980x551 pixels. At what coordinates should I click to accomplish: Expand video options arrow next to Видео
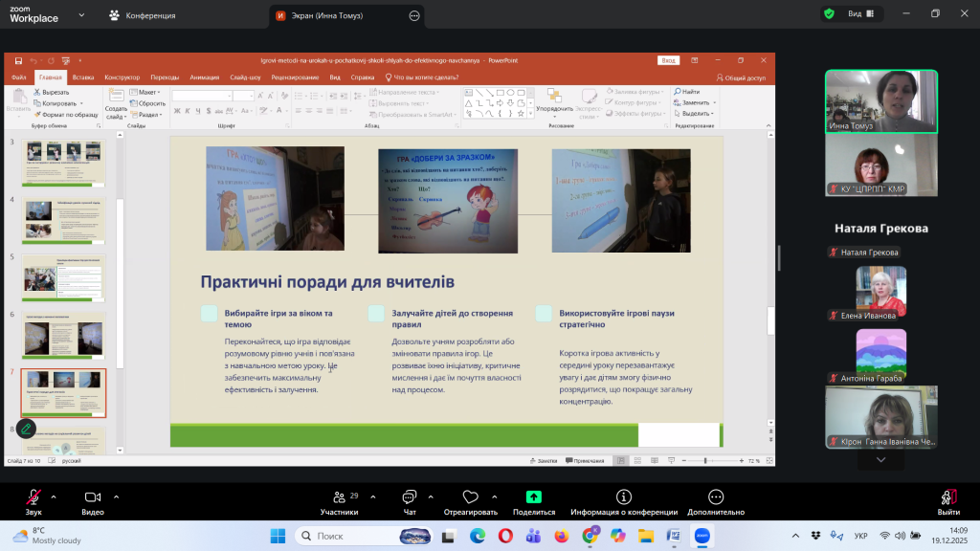tap(116, 496)
